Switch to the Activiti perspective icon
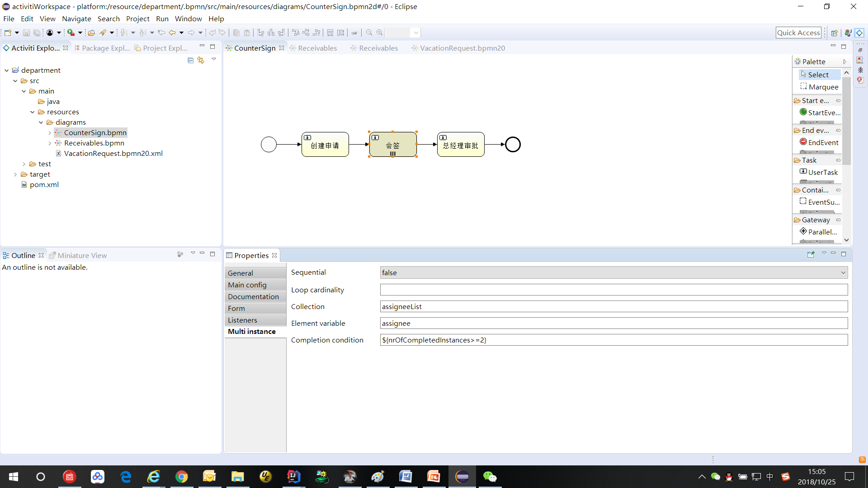The width and height of the screenshot is (868, 488). [859, 33]
